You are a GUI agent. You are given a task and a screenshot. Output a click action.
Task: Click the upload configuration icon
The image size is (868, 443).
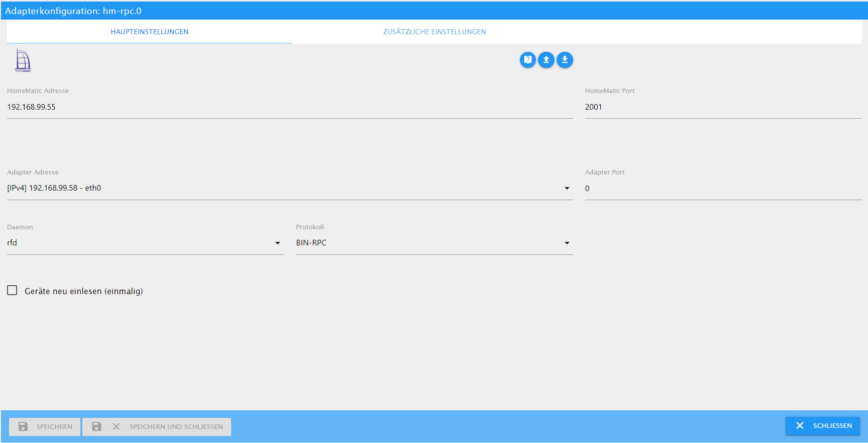tap(546, 60)
